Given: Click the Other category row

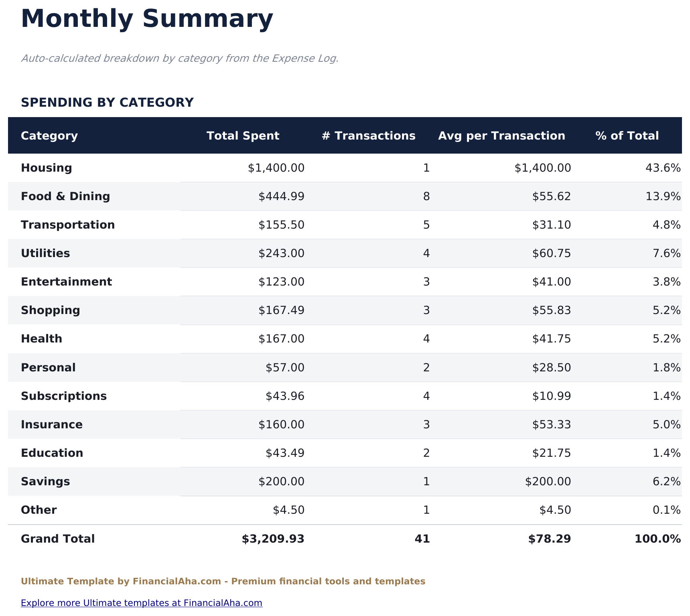Looking at the screenshot, I should pos(39,510).
